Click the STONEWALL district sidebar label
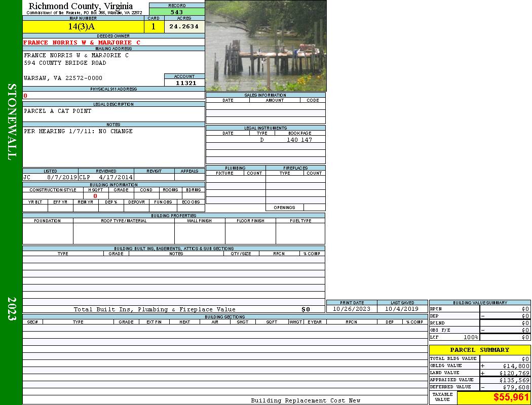This screenshot has width=532, height=405. click(x=11, y=122)
